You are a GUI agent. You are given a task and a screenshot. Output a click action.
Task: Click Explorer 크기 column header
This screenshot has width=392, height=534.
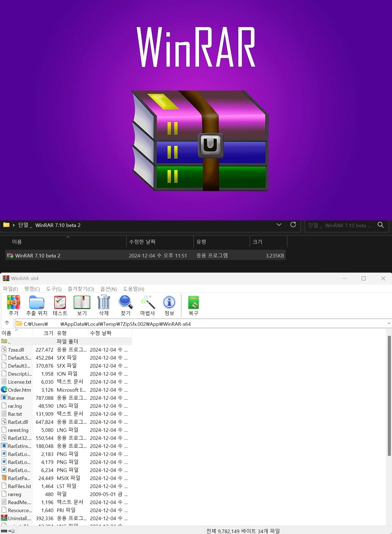pyautogui.click(x=268, y=242)
